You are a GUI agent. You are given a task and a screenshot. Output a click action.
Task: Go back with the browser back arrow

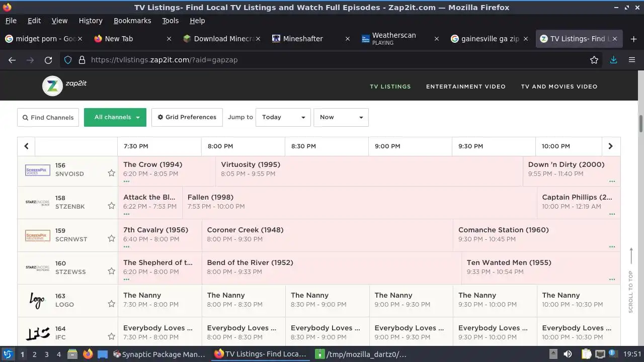point(12,60)
